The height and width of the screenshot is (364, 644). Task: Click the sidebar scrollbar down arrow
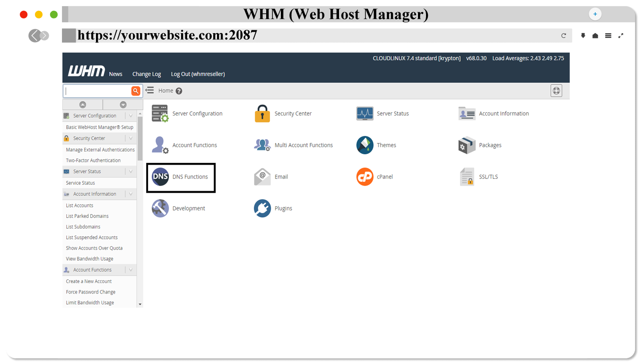click(x=140, y=304)
